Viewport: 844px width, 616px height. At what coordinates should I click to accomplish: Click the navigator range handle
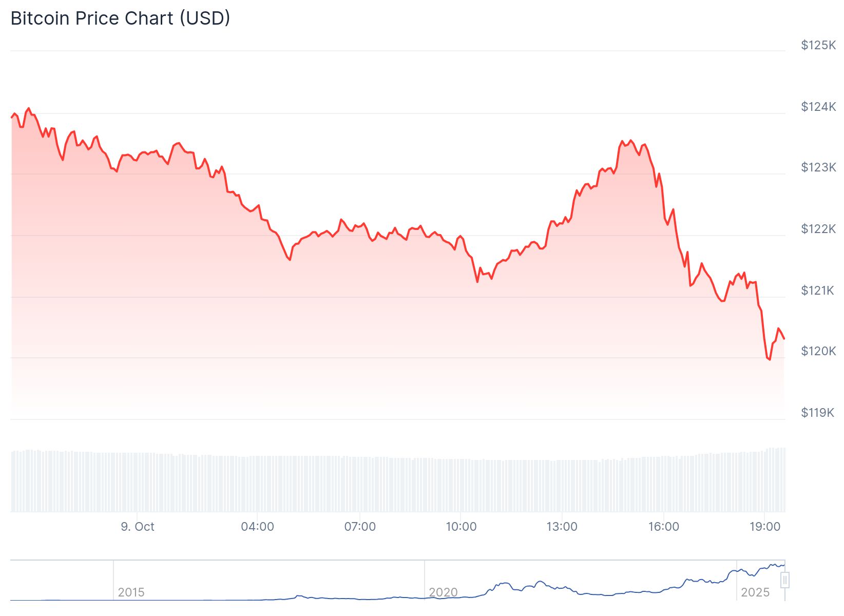(784, 581)
